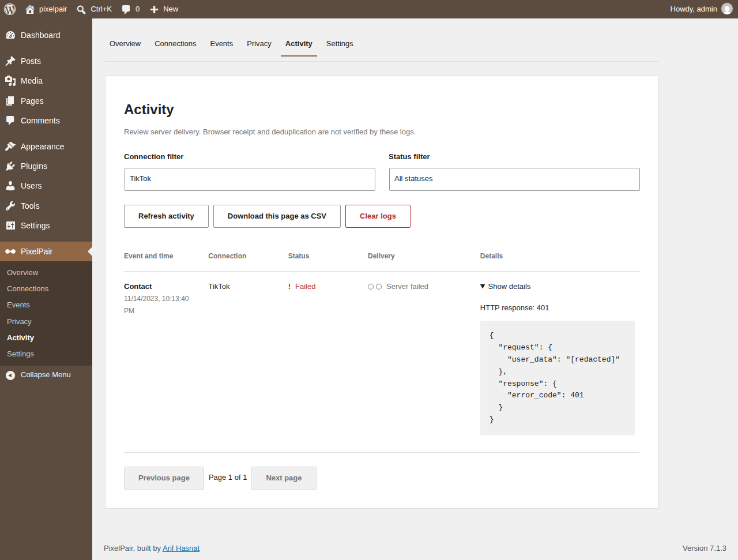
Task: Open the Status filter dropdown
Action: [514, 179]
